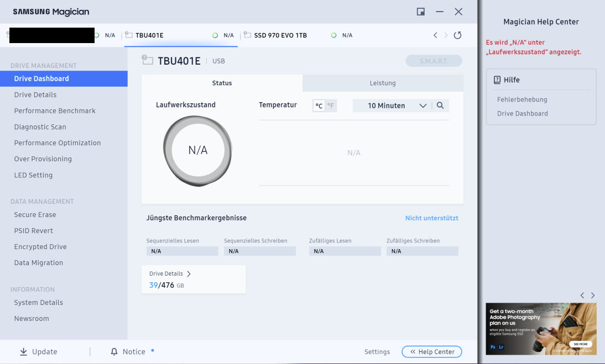Screen dimensions: 605x364
Task: Open Drive Dashboard in the sidebar
Action: tap(64, 78)
